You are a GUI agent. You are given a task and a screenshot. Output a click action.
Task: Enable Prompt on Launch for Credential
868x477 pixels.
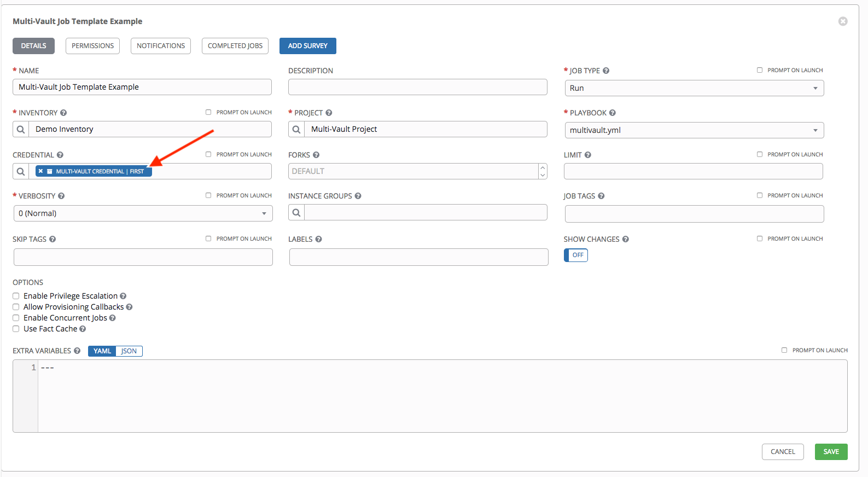(208, 154)
